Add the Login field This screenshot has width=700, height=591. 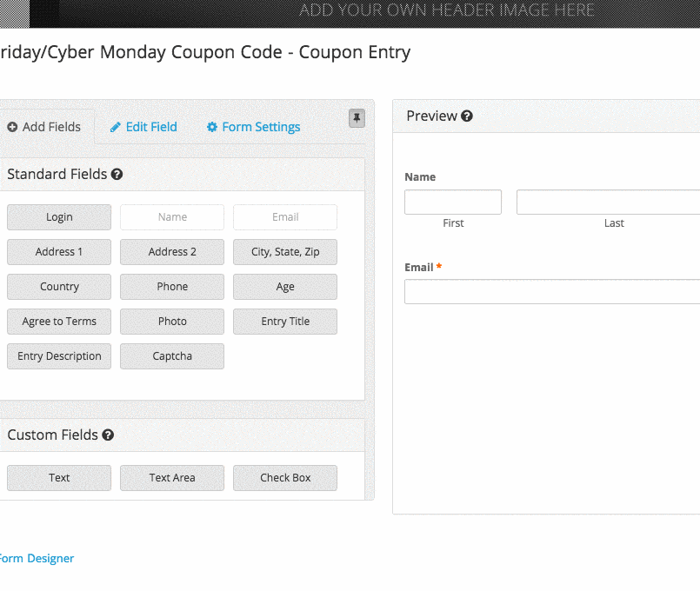(x=59, y=217)
